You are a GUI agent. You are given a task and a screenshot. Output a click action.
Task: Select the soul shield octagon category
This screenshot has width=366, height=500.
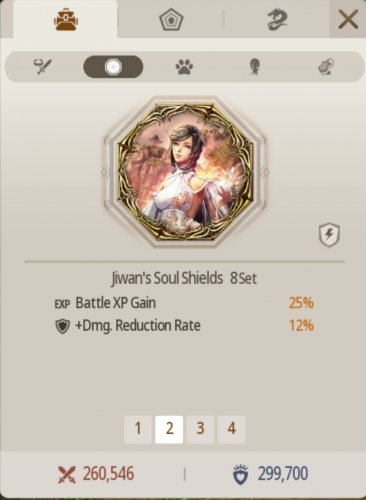pos(113,67)
